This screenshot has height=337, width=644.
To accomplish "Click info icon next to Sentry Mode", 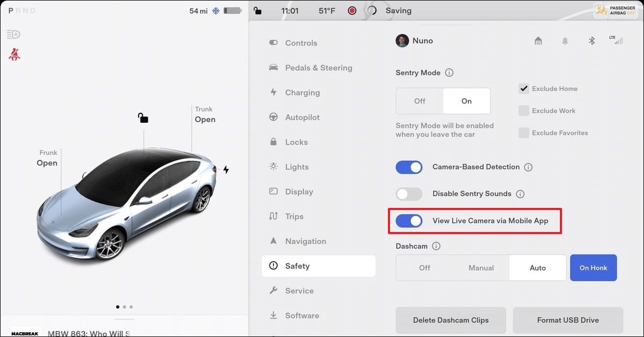I will (450, 73).
